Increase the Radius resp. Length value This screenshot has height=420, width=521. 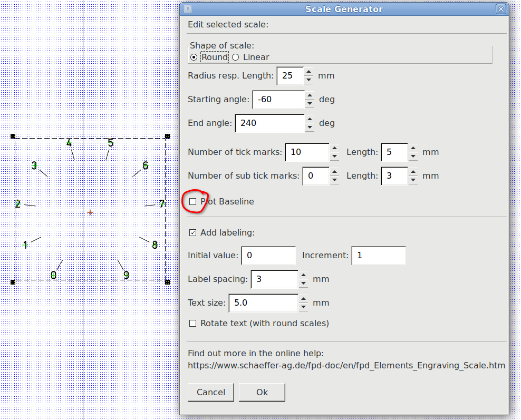308,72
